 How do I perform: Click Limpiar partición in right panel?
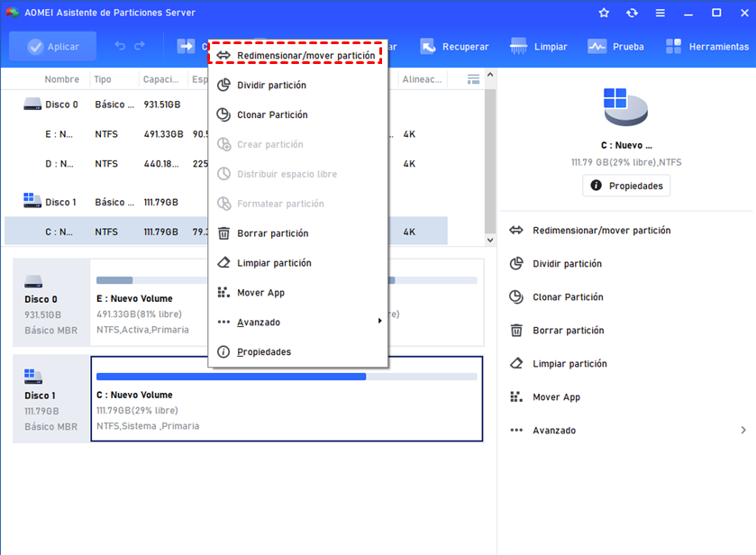point(569,364)
